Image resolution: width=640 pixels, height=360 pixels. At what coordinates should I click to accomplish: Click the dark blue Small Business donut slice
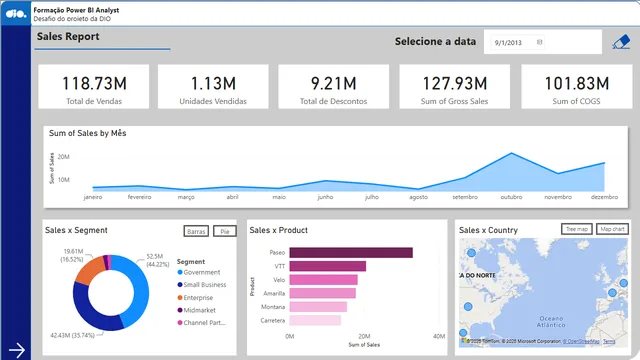click(x=92, y=310)
